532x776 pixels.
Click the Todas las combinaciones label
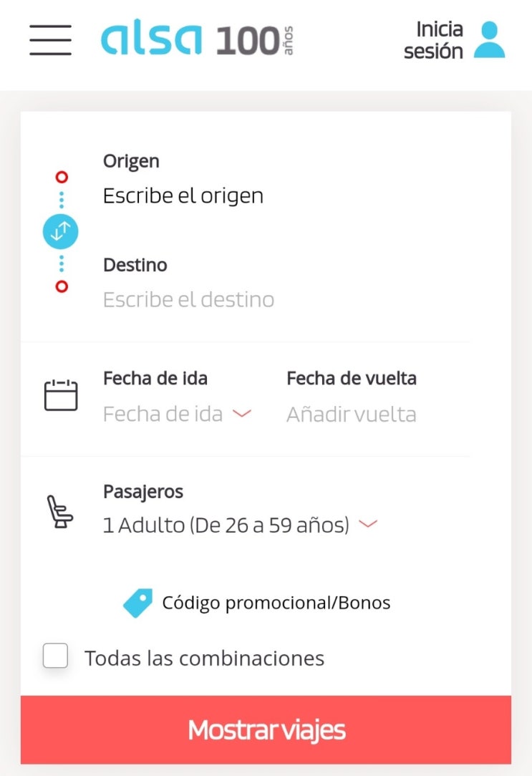204,659
